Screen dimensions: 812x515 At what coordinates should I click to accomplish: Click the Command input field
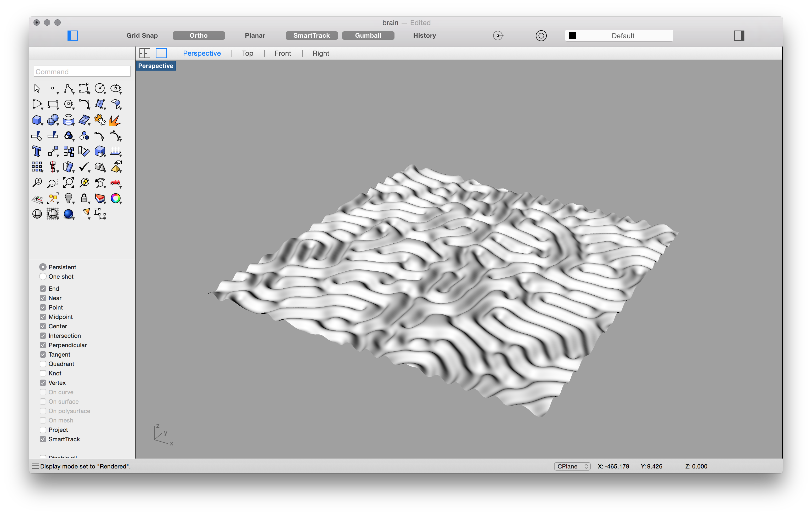coord(82,71)
